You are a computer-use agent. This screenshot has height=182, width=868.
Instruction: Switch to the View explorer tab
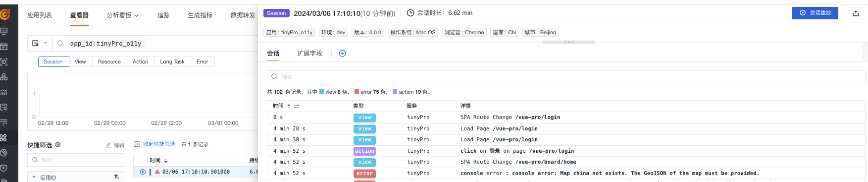coord(80,62)
